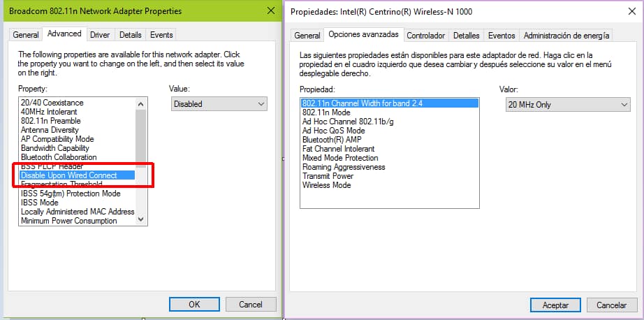The width and height of the screenshot is (644, 320).
Task: Select Disable Upon Wired Connect property
Action: (69, 175)
